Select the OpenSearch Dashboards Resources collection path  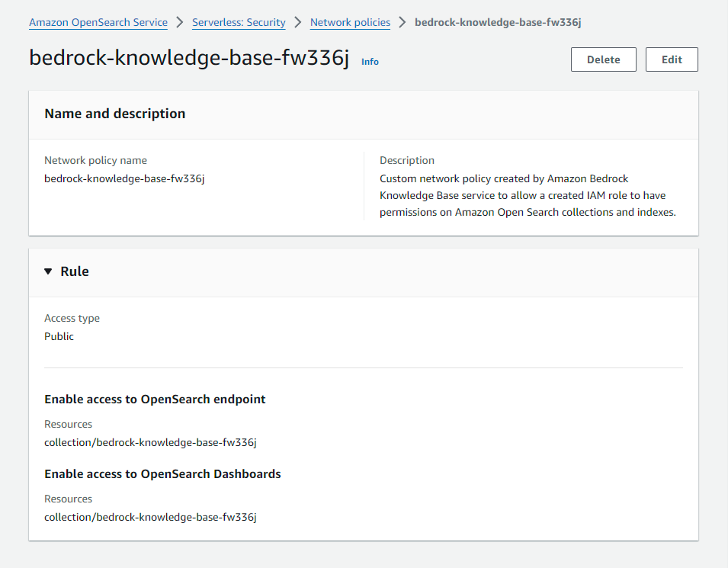coord(149,516)
